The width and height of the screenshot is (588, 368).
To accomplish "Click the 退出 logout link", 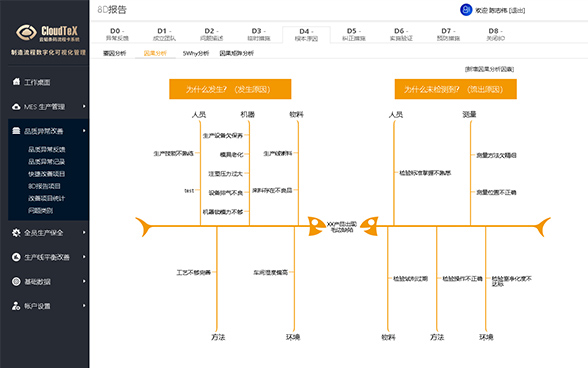I will (518, 11).
